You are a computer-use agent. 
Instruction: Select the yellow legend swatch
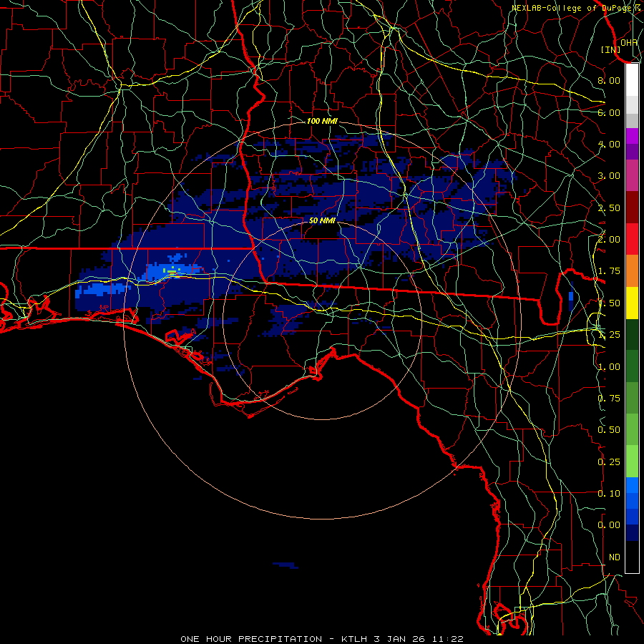click(632, 303)
